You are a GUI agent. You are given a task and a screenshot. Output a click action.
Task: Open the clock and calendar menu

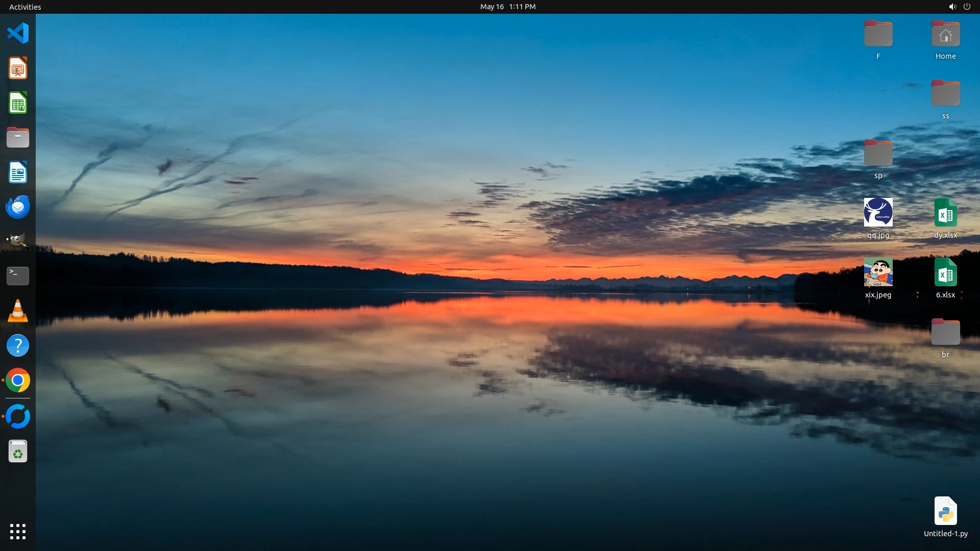click(x=507, y=7)
